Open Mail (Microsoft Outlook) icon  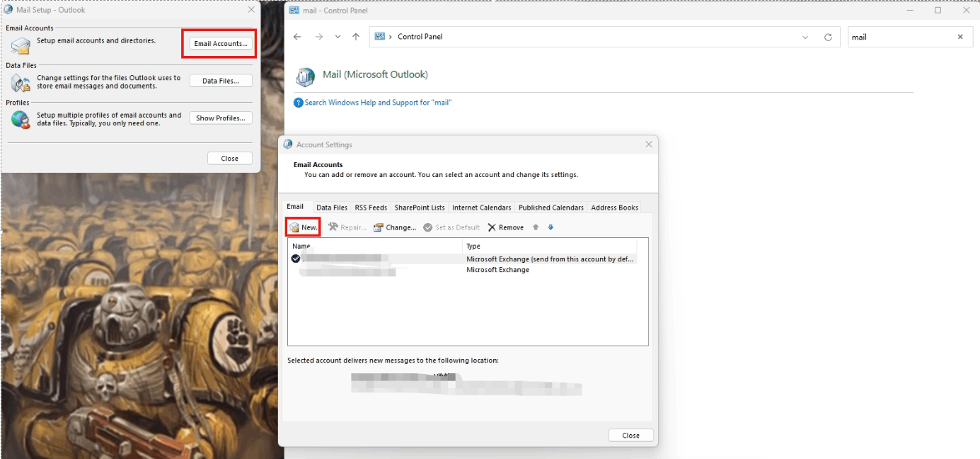coord(306,76)
